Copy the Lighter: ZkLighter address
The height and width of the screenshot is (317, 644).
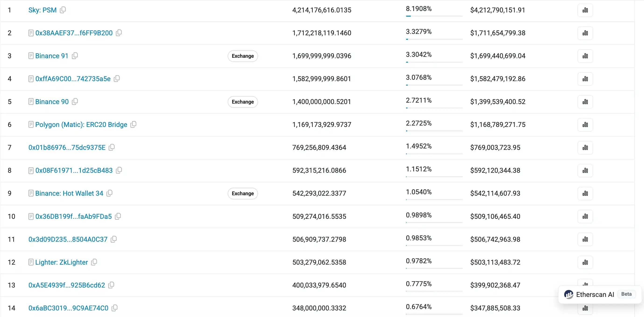pos(94,262)
